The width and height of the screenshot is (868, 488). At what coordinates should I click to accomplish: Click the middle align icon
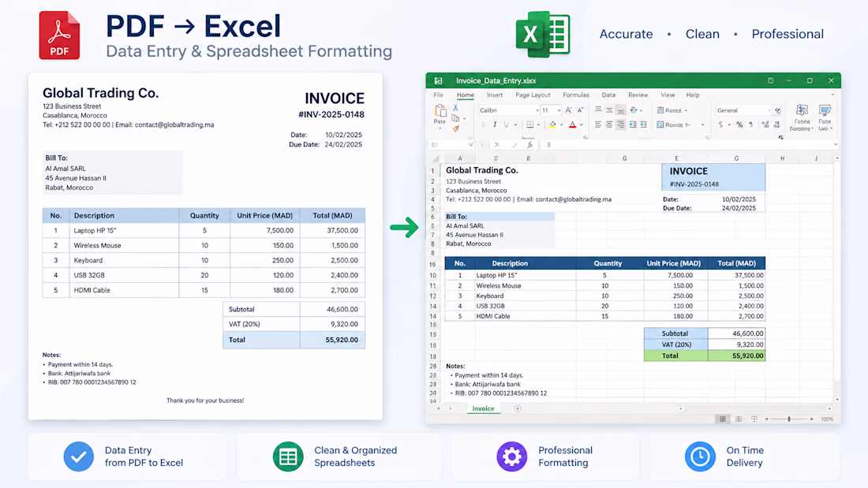pos(609,110)
